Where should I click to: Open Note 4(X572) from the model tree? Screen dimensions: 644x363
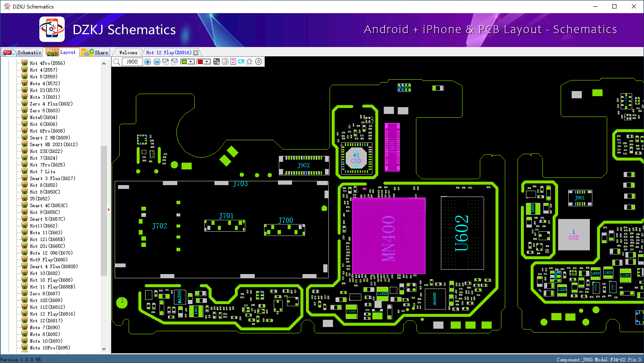45,83
